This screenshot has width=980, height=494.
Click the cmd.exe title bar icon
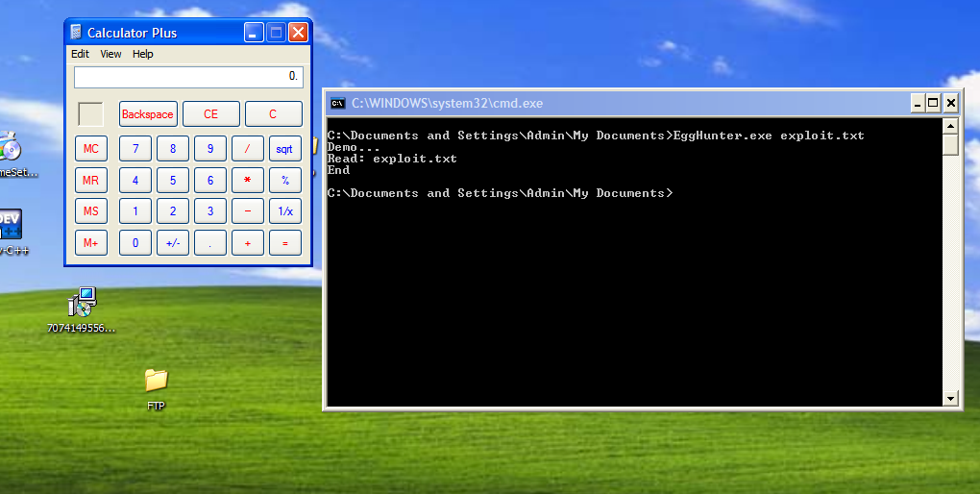click(x=338, y=103)
